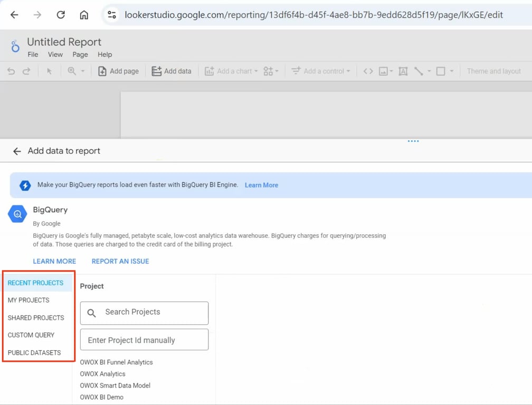Open the File menu

point(33,54)
